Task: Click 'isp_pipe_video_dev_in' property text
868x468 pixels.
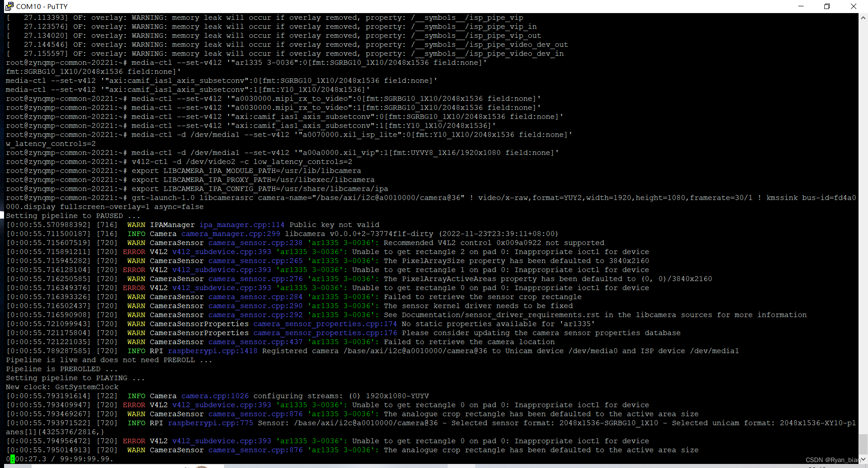Action: tap(517, 54)
